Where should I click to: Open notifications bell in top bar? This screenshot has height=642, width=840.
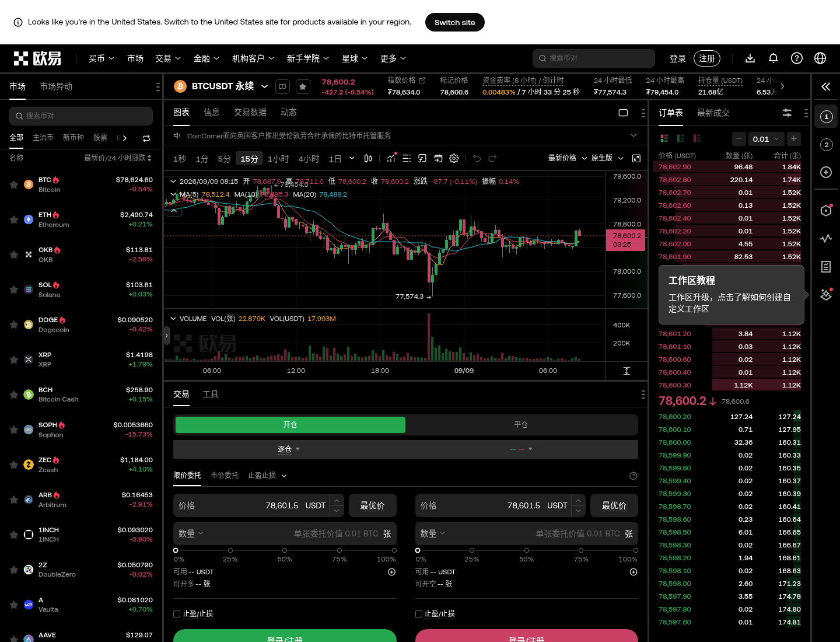(773, 58)
